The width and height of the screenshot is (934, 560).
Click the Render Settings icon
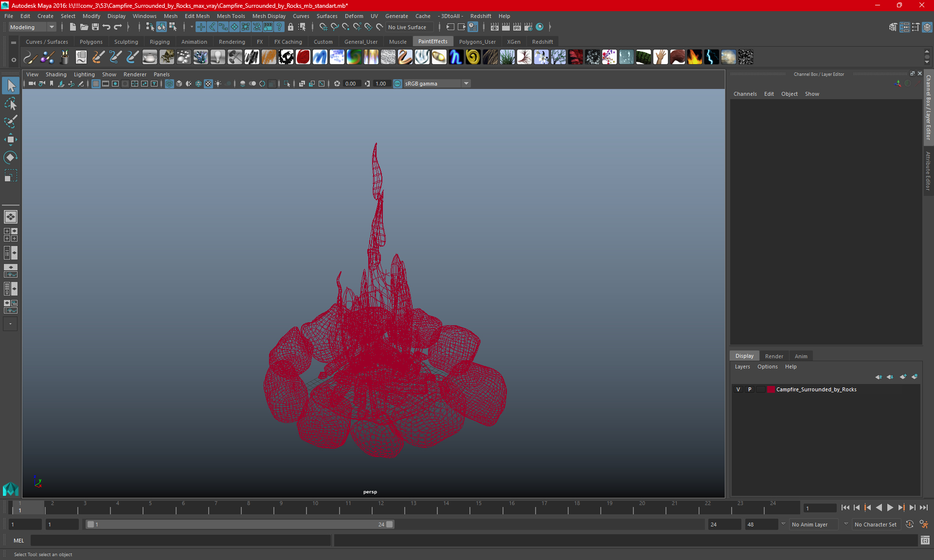point(529,27)
